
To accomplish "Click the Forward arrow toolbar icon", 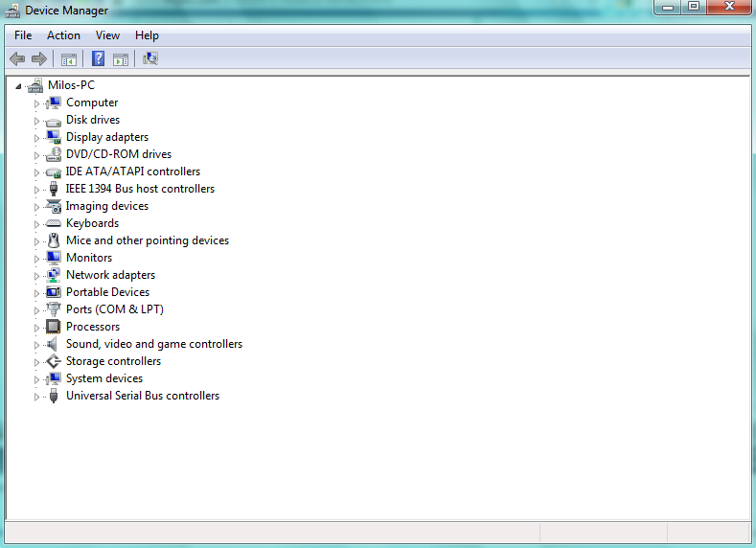I will point(39,59).
